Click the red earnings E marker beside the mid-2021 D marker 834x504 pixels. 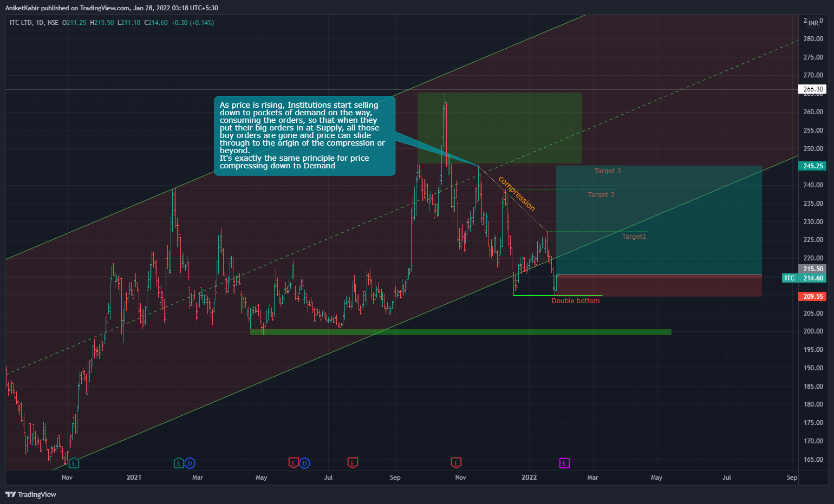point(294,463)
